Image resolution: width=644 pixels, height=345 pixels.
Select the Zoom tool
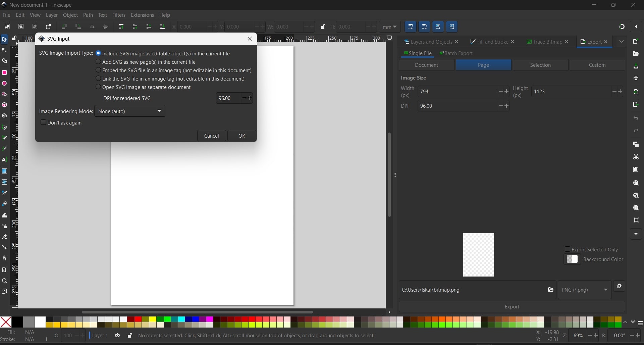(x=4, y=281)
